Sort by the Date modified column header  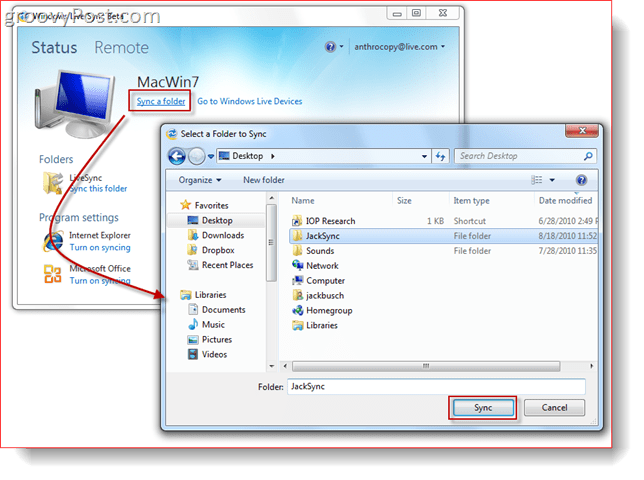(565, 200)
